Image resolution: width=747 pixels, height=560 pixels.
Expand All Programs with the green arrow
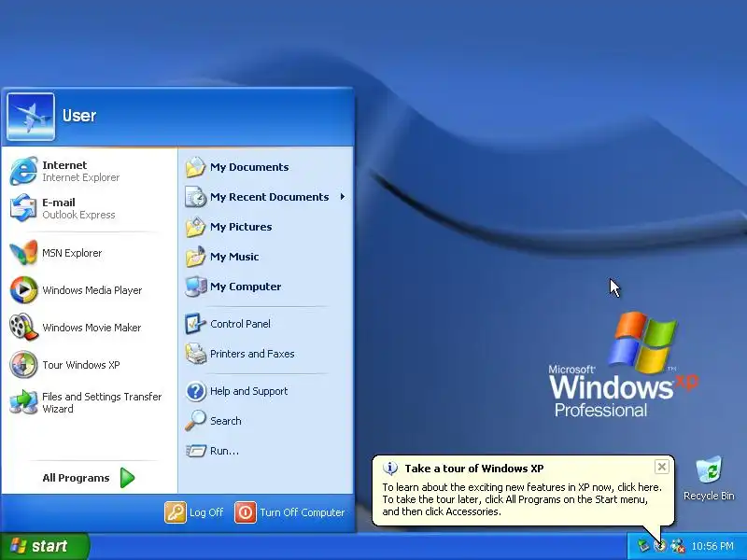pyautogui.click(x=127, y=478)
